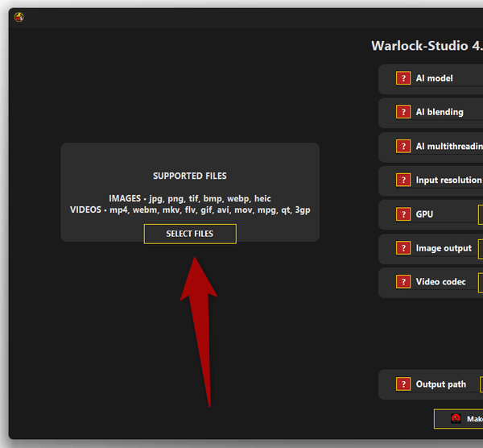Screen dimensions: 483x448
Task: Click the Output path field
Action: tap(481, 384)
